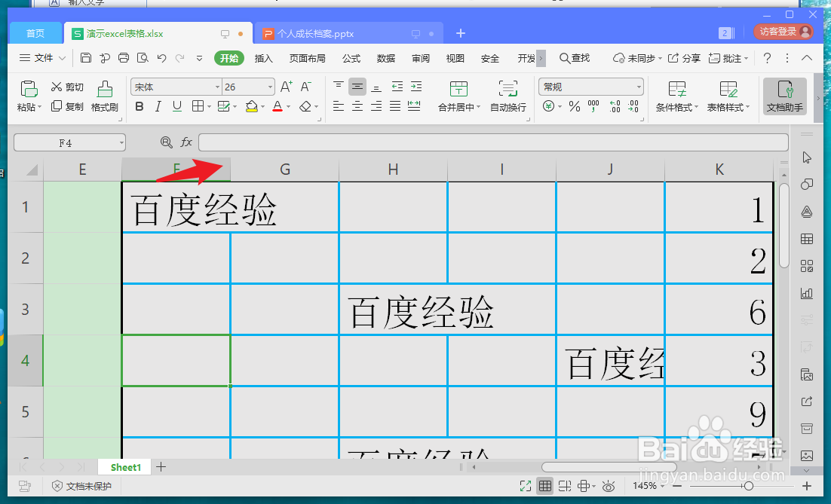This screenshot has width=831, height=504.
Task: Click the fullscreen icon in status bar
Action: pyautogui.click(x=525, y=485)
